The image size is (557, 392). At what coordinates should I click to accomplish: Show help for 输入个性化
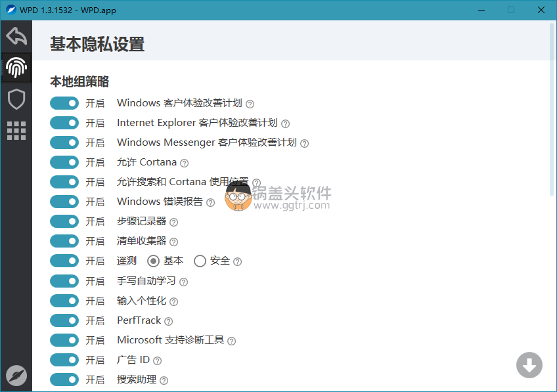[x=173, y=302]
